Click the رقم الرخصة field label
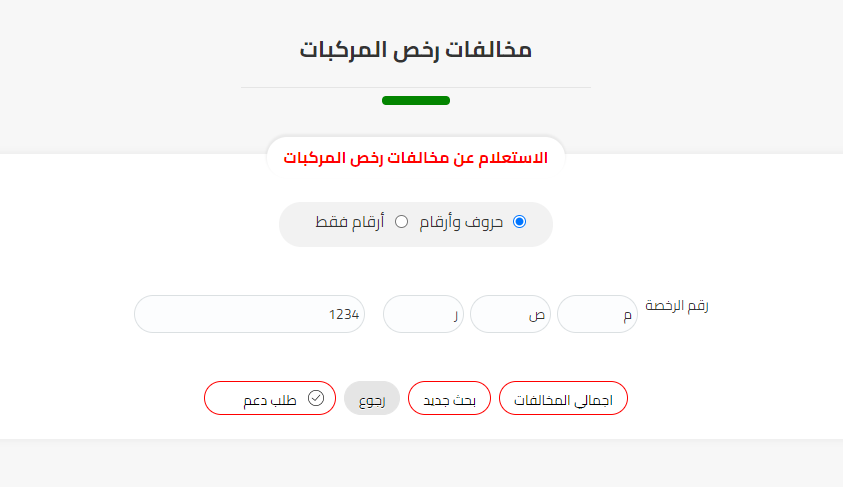 click(x=676, y=306)
